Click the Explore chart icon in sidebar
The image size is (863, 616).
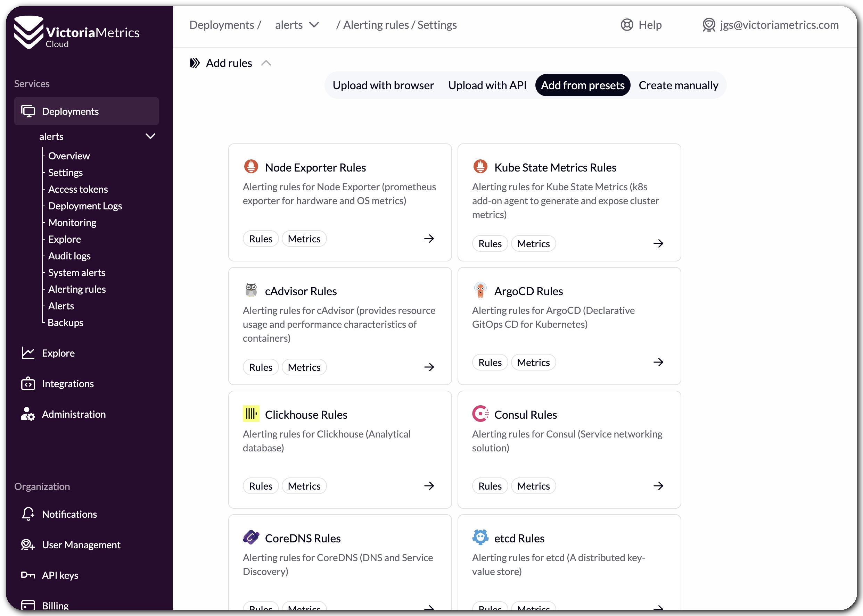[x=28, y=353]
